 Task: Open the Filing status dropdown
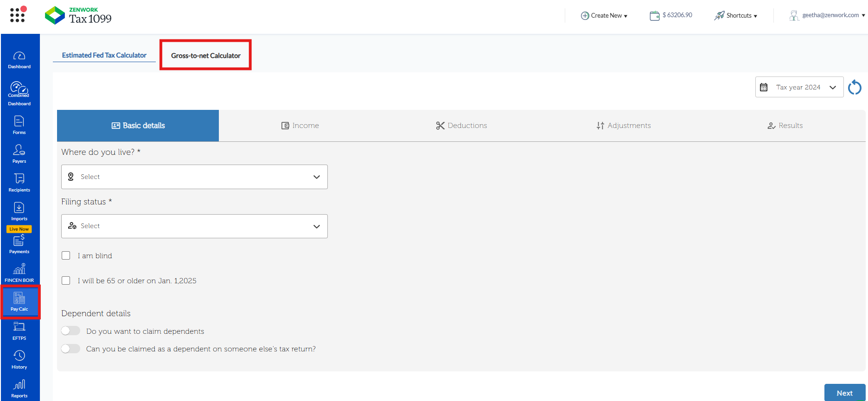click(194, 226)
